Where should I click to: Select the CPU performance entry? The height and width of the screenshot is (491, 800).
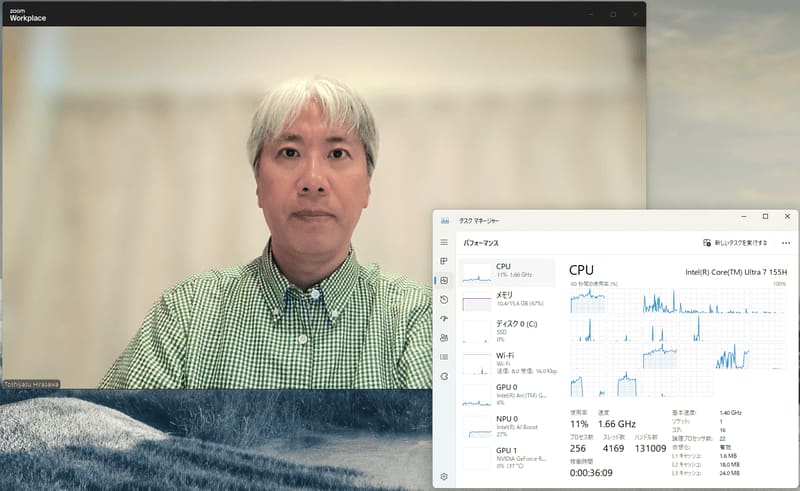[507, 273]
